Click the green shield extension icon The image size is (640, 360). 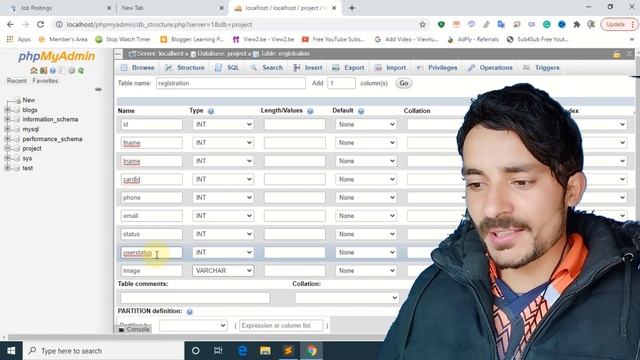pos(441,24)
